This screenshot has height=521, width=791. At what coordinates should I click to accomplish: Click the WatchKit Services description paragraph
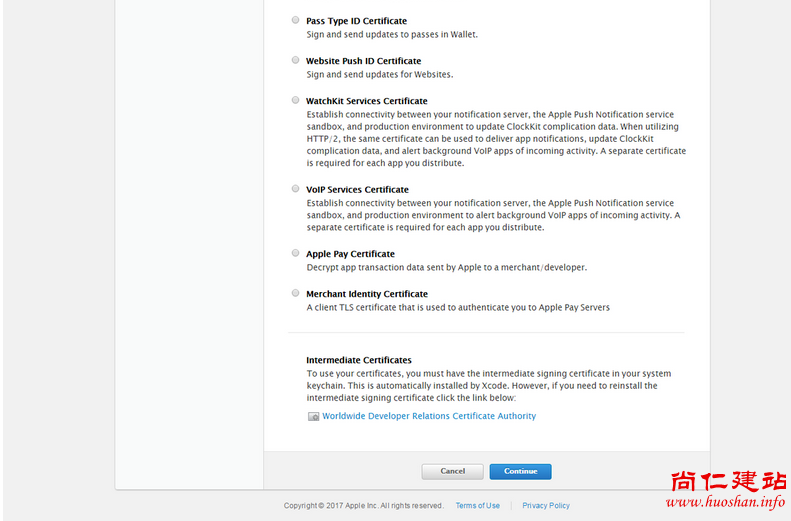click(496, 138)
